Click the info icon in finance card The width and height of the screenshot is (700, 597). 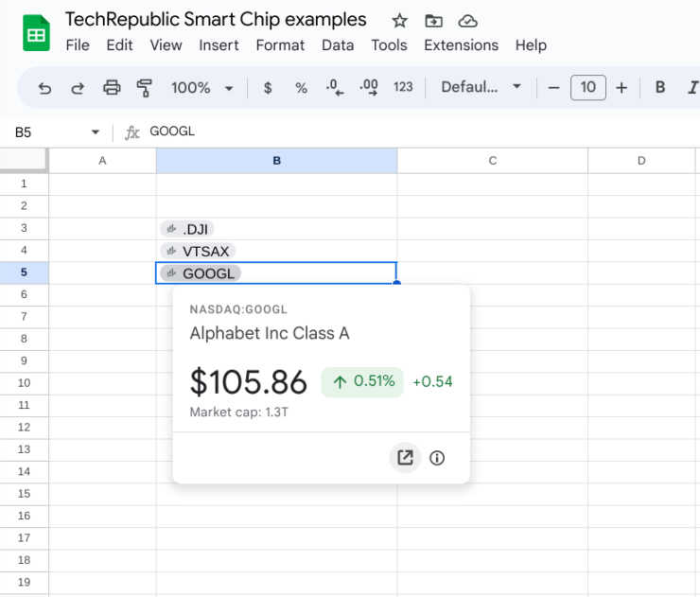[x=437, y=458]
